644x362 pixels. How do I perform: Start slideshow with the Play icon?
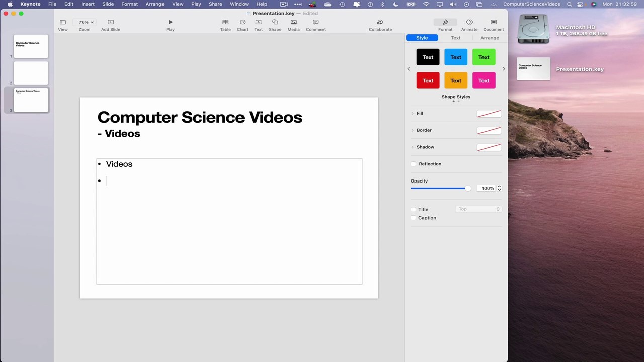pyautogui.click(x=170, y=22)
